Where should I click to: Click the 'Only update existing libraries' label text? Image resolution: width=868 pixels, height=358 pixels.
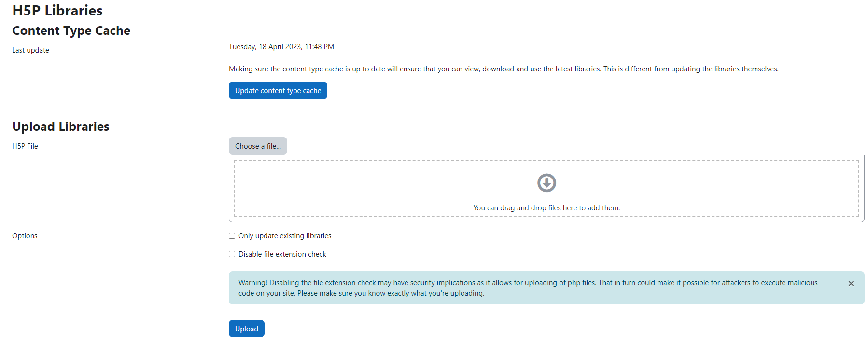coord(285,236)
